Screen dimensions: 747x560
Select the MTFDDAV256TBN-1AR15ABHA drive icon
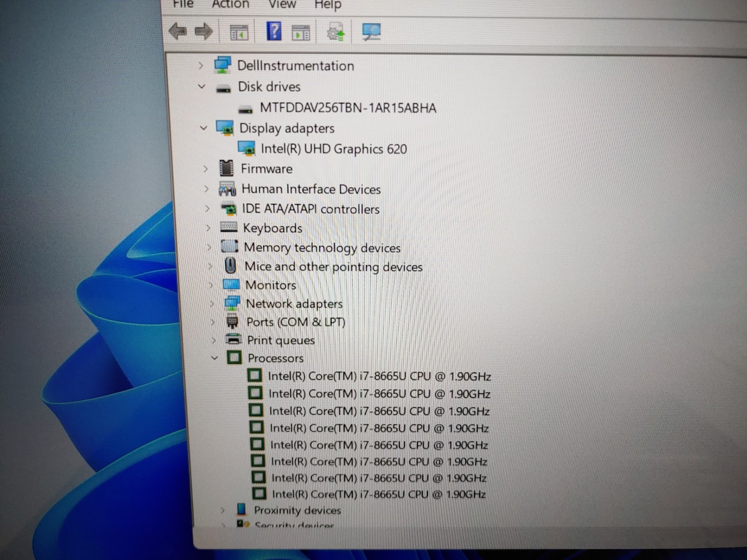[245, 109]
